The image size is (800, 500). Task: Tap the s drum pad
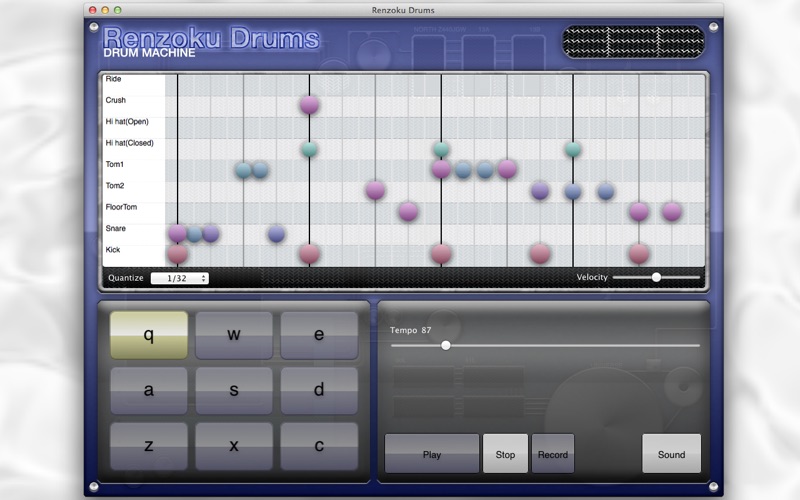[x=234, y=390]
